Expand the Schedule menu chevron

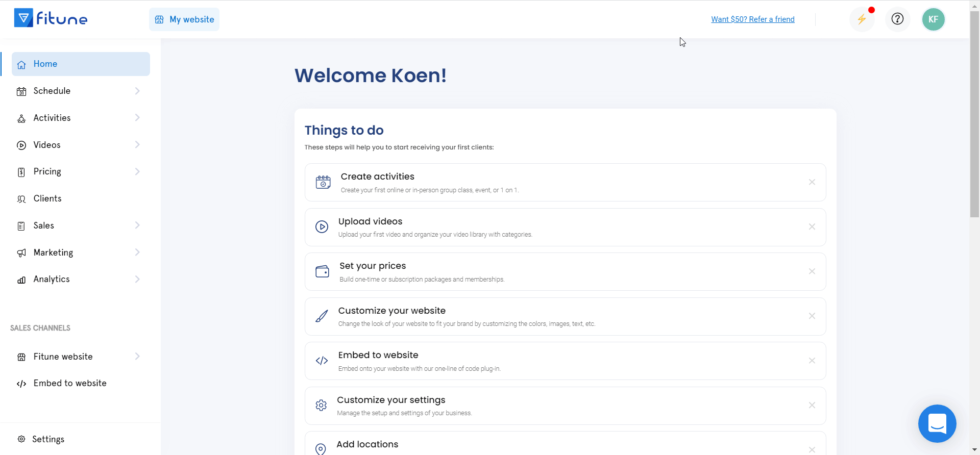[137, 91]
